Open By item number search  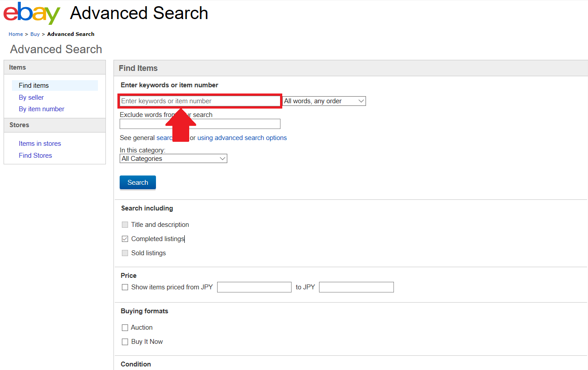pos(42,109)
